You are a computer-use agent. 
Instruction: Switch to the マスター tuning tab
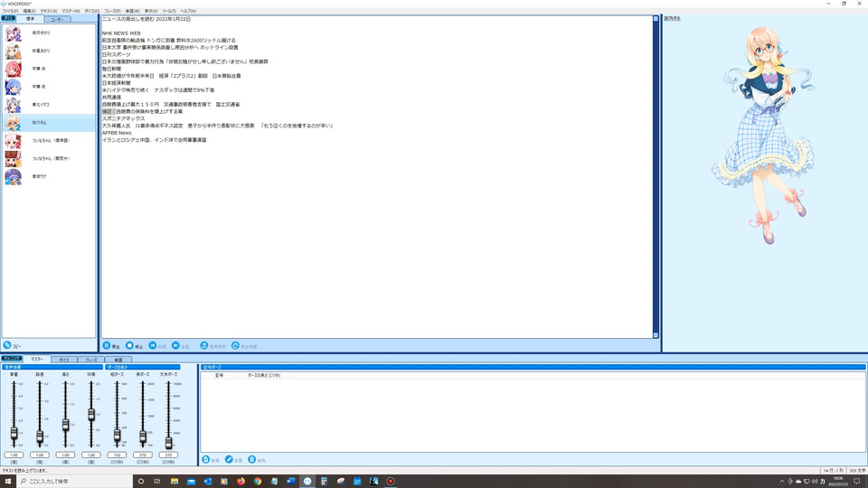[x=37, y=359]
